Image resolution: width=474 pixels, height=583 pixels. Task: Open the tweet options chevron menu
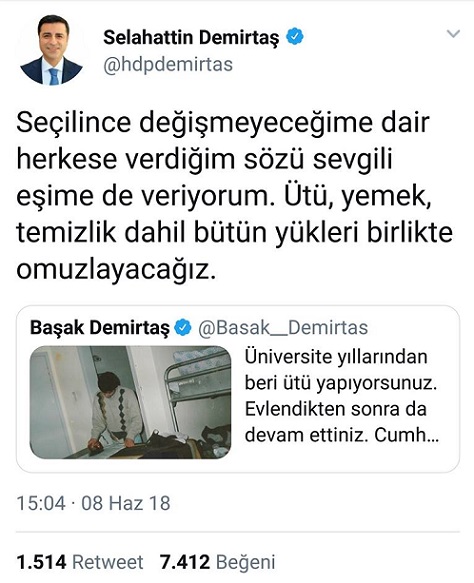pyautogui.click(x=453, y=34)
